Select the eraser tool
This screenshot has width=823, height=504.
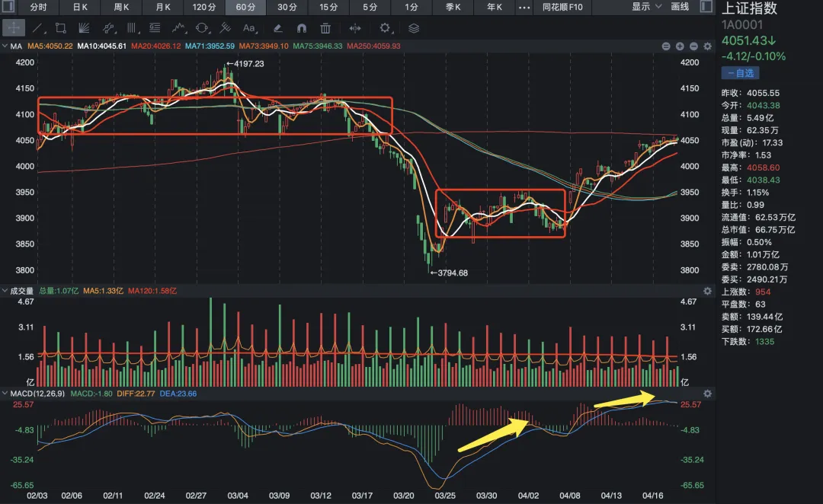tap(278, 28)
